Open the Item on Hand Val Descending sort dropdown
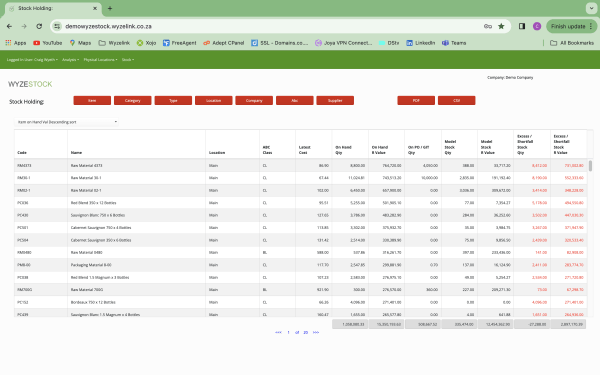 click(67, 122)
